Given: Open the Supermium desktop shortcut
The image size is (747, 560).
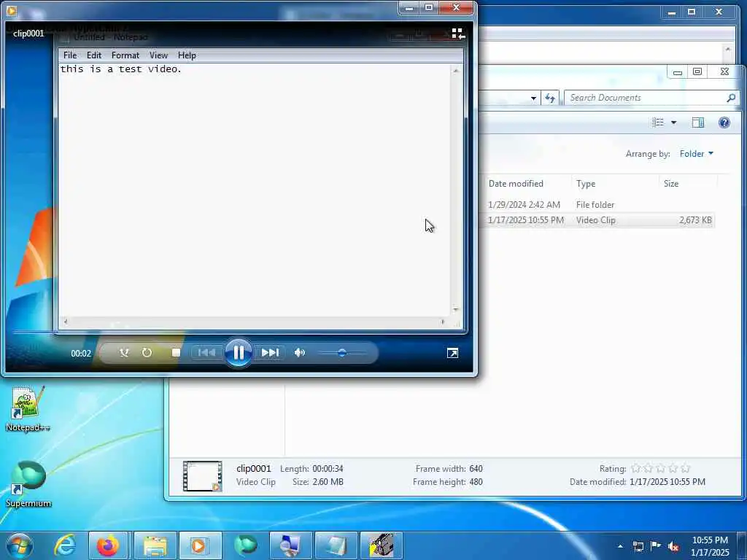Looking at the screenshot, I should pyautogui.click(x=28, y=484).
